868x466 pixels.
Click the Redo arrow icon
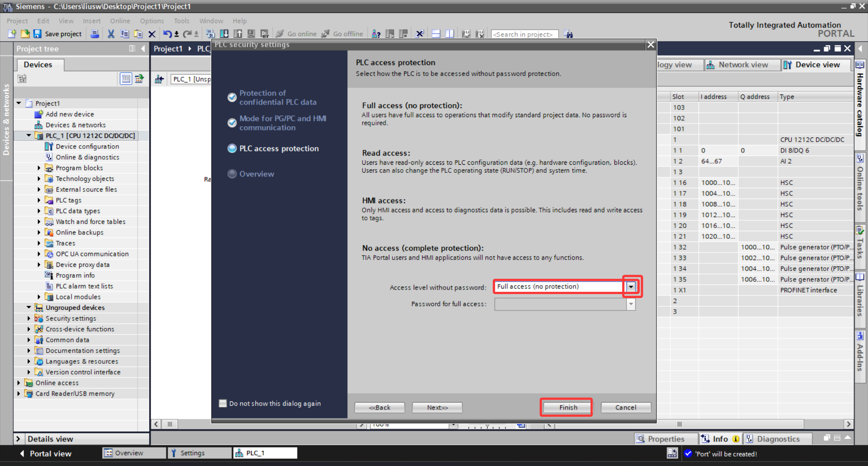(187, 33)
